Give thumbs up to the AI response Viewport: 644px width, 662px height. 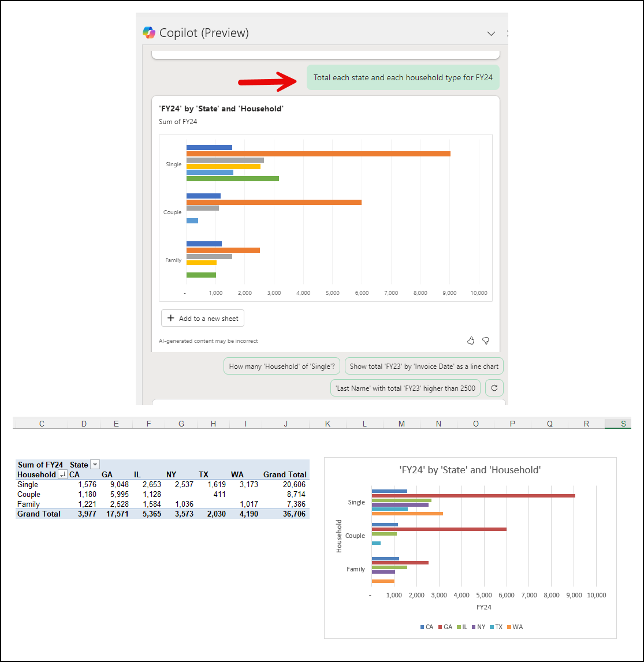point(471,341)
